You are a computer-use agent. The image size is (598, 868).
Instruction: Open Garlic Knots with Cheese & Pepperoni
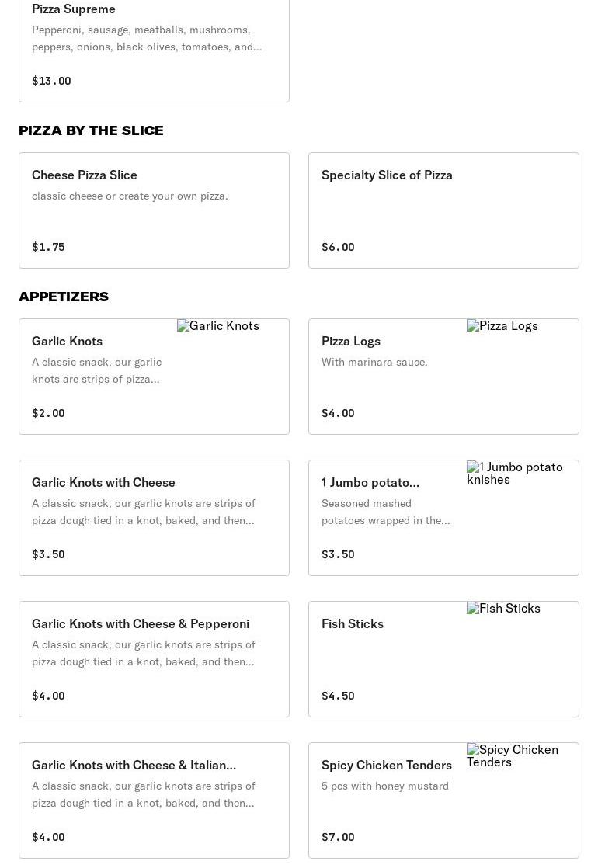pos(141,623)
